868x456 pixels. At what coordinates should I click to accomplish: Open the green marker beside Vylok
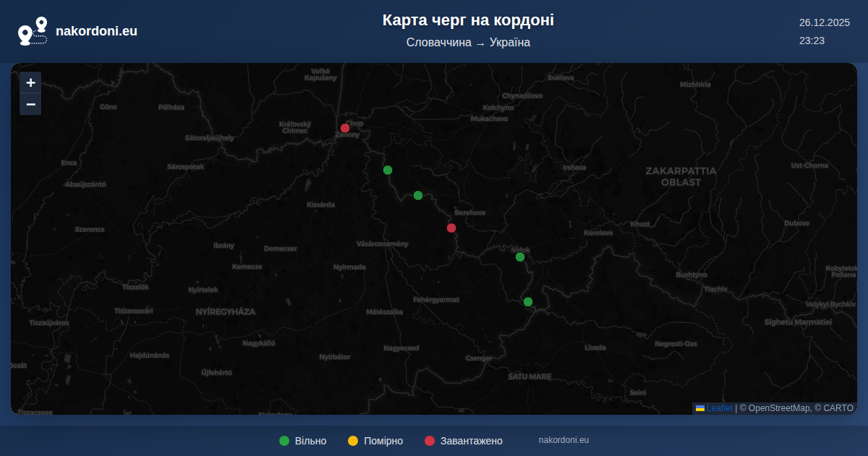click(x=520, y=257)
